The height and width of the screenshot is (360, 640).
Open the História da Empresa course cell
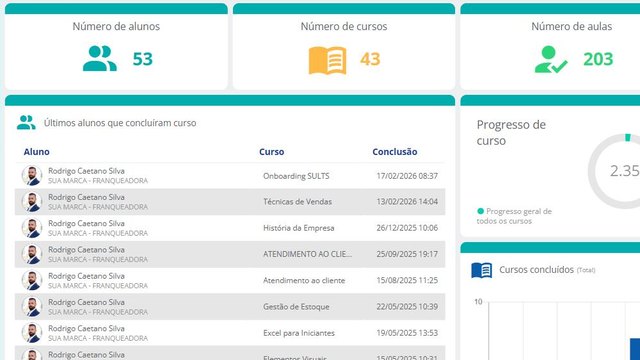[298, 228]
